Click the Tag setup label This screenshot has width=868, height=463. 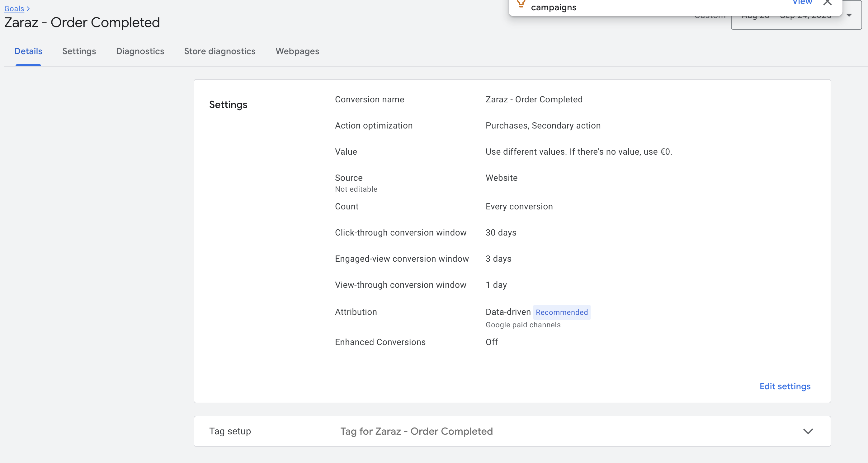[230, 431]
